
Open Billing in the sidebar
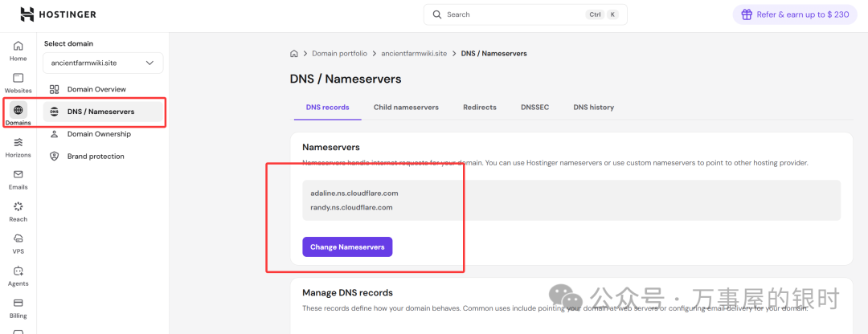pos(18,308)
